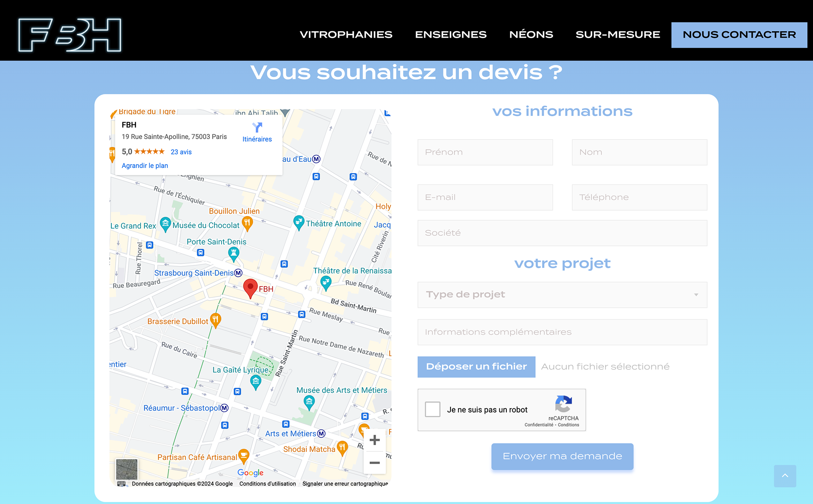
Task: Click Signaler une erreur cartographique link
Action: (345, 484)
